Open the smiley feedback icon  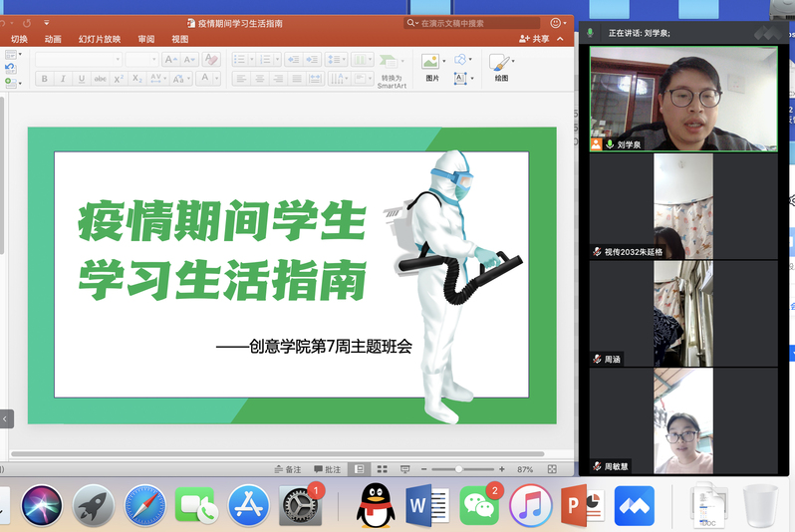[x=556, y=23]
